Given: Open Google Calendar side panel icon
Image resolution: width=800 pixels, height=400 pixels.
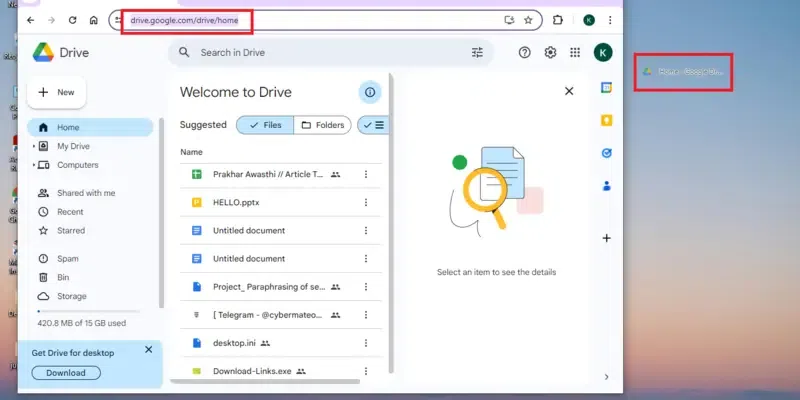Looking at the screenshot, I should pyautogui.click(x=606, y=88).
